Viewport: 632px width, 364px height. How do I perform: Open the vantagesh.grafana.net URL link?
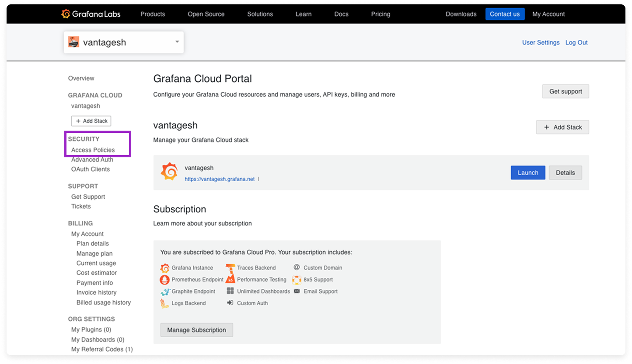pyautogui.click(x=220, y=179)
